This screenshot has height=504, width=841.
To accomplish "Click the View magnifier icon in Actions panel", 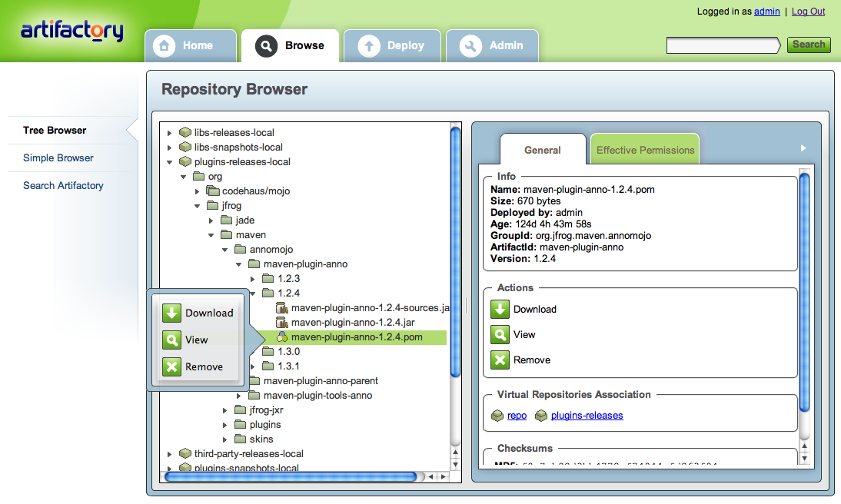I will click(x=500, y=334).
